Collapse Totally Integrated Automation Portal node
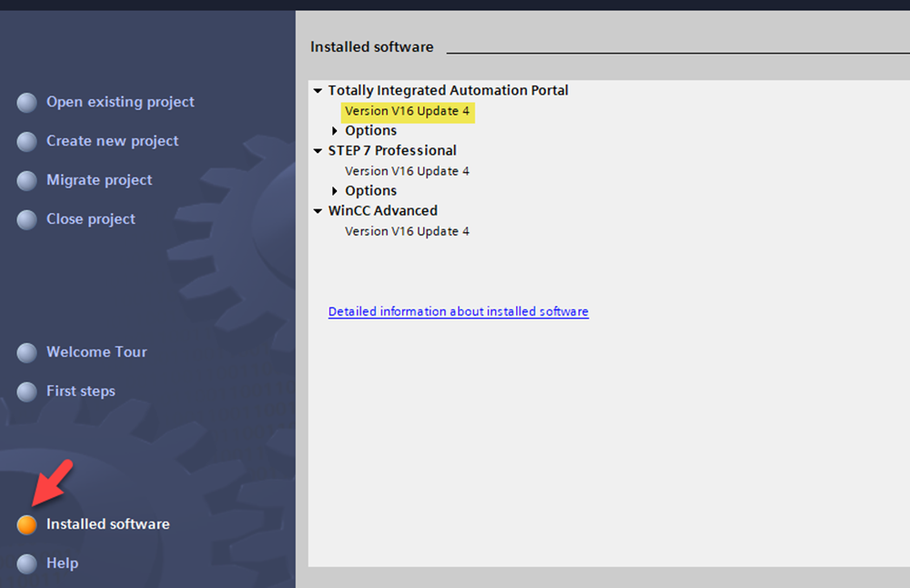 (x=318, y=90)
